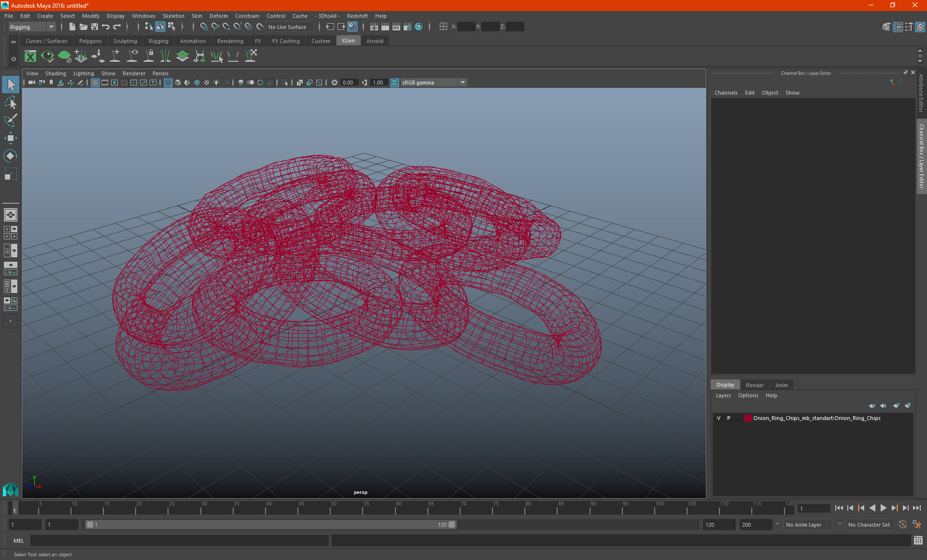Image resolution: width=927 pixels, height=560 pixels.
Task: Click the MEL command input field
Action: point(179,541)
